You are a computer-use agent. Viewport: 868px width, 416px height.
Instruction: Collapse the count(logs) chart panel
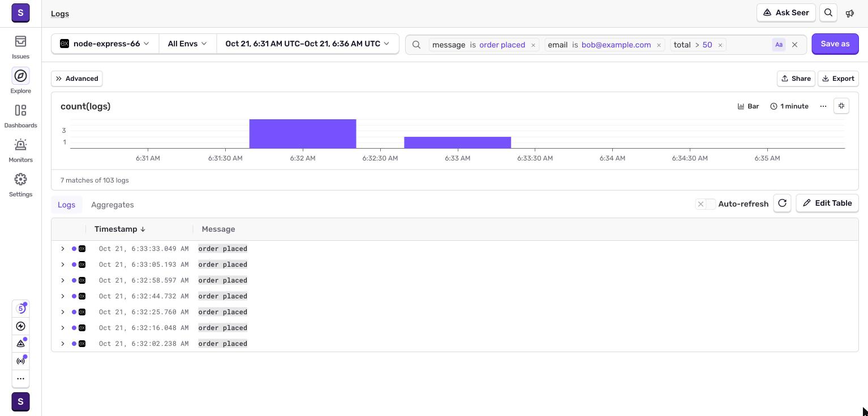[x=841, y=106]
